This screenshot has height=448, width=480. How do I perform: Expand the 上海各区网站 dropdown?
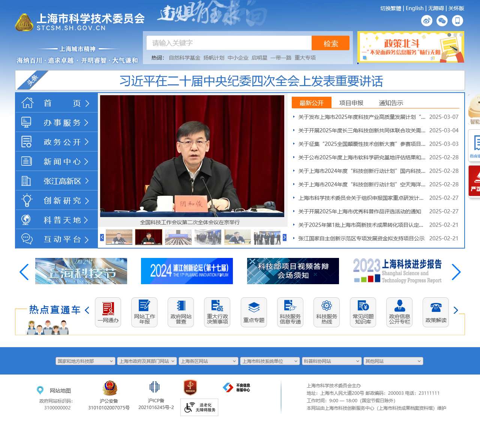coord(208,361)
